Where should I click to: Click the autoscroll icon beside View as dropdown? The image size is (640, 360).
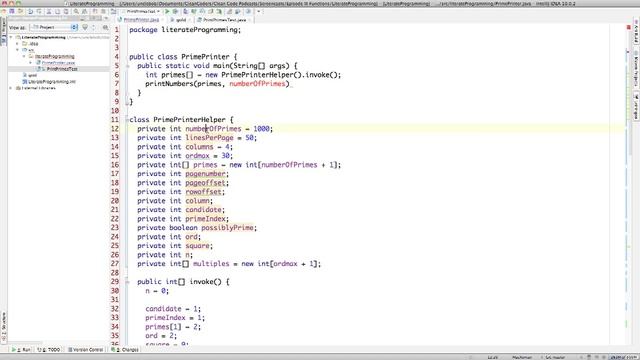(85, 27)
